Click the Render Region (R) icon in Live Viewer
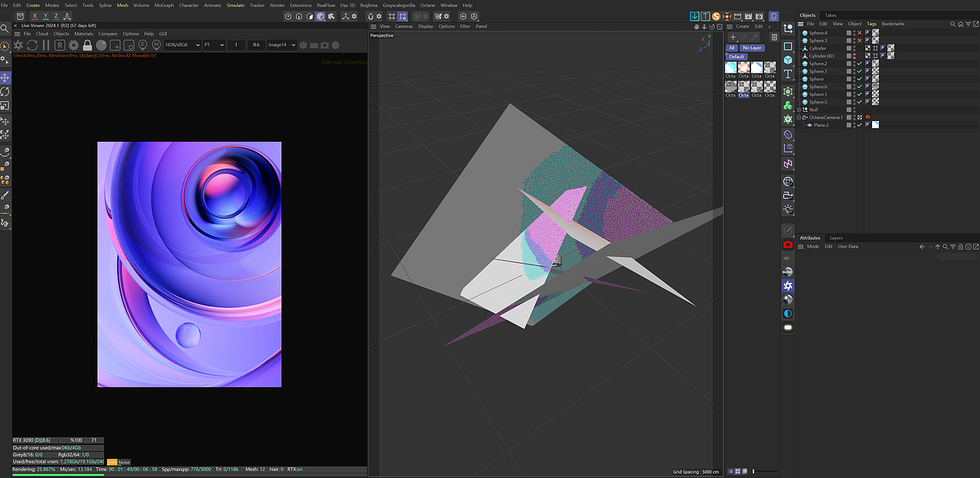 click(x=60, y=45)
